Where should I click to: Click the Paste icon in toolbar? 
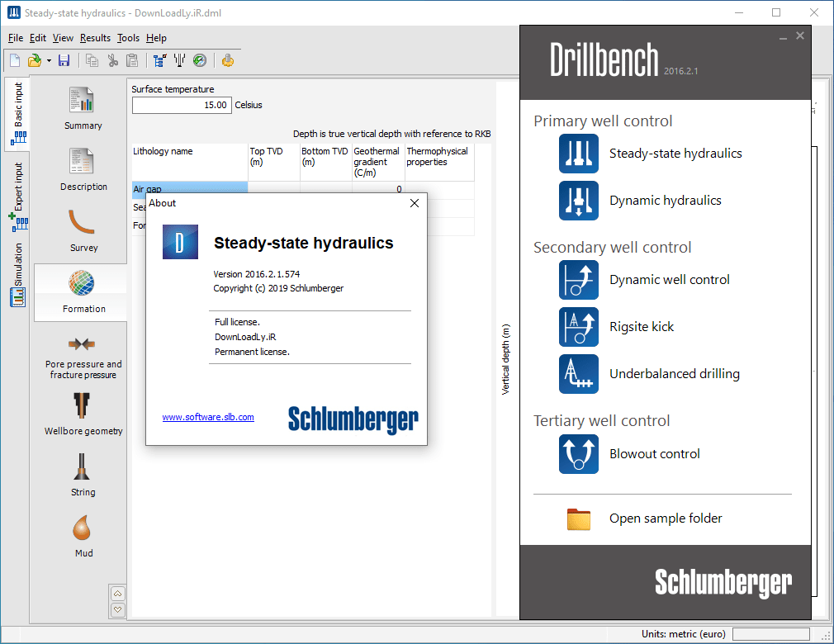tap(132, 60)
